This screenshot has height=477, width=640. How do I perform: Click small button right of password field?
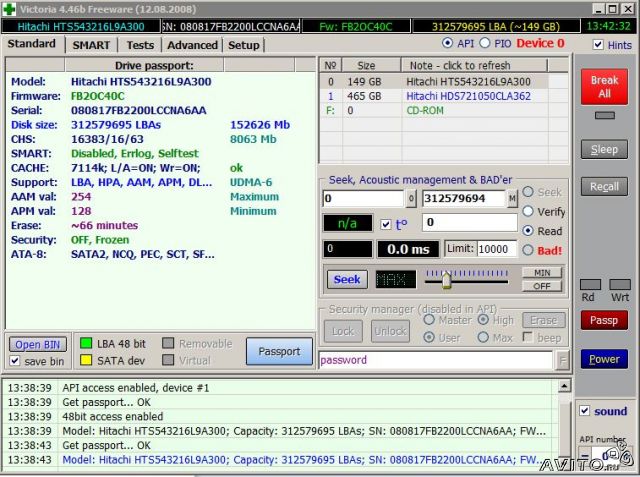pyautogui.click(x=563, y=360)
